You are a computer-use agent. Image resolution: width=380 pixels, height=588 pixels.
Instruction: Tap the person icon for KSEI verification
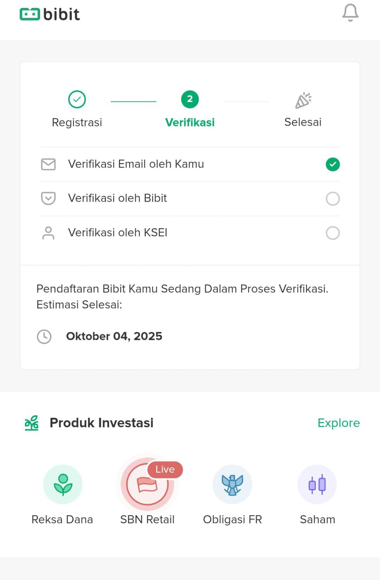click(x=48, y=233)
